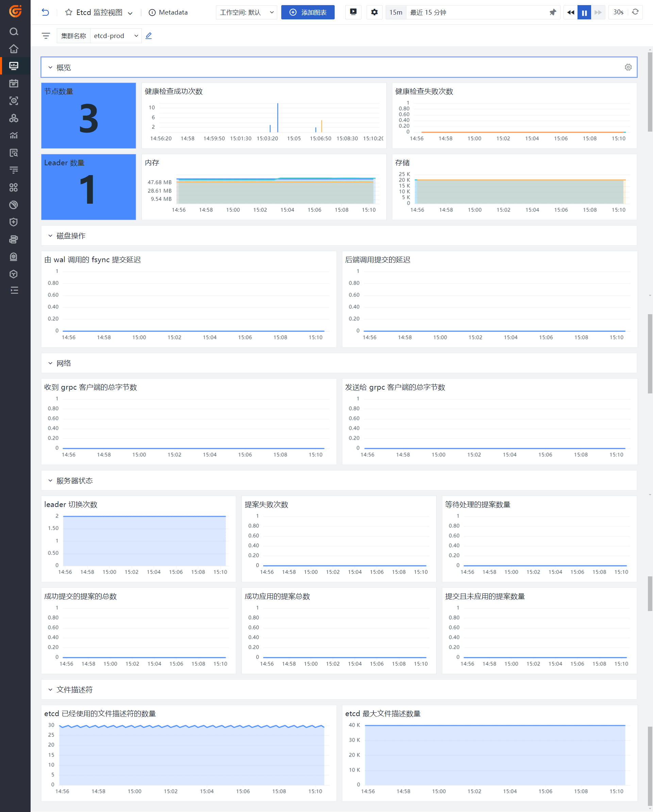
Task: Open the monitoring alert sidebar icon
Action: [14, 257]
